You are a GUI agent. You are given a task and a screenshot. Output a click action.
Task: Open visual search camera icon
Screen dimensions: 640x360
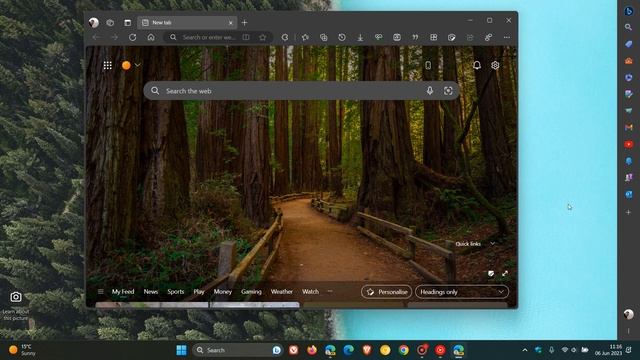[448, 91]
